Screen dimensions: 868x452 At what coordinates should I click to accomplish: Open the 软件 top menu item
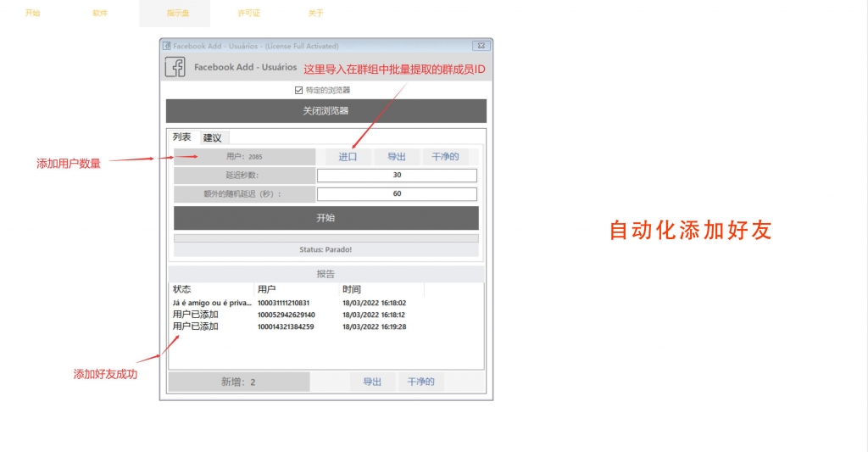coord(100,13)
